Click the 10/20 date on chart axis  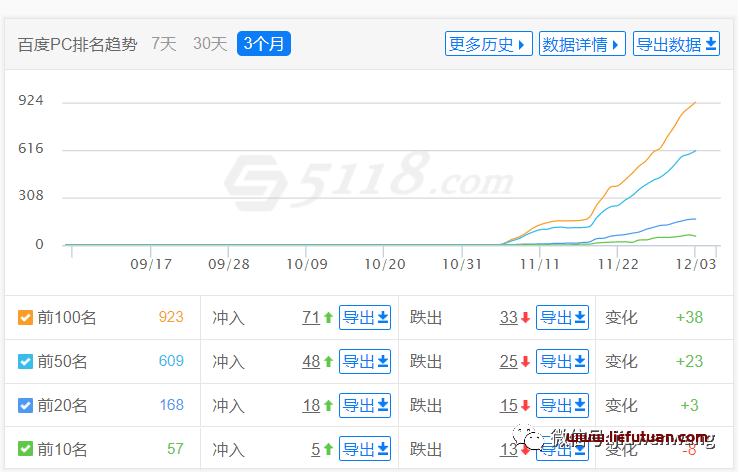click(385, 264)
